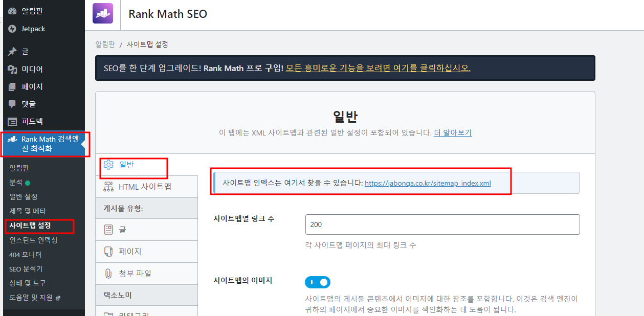Image resolution: width=644 pixels, height=316 pixels.
Task: Click the HTML 사이트맵 hierarchy icon
Action: (x=108, y=187)
